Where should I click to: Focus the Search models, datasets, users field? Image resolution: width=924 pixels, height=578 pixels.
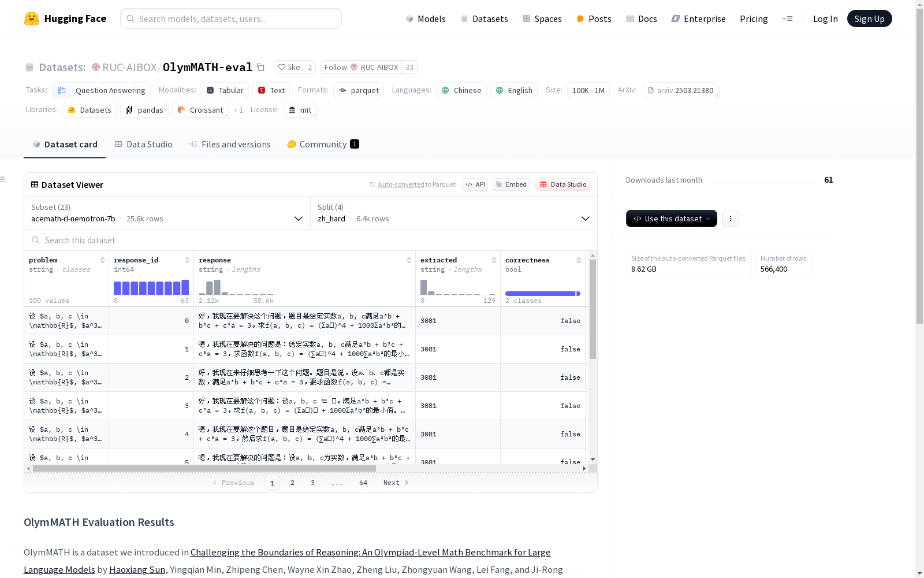coord(231,18)
